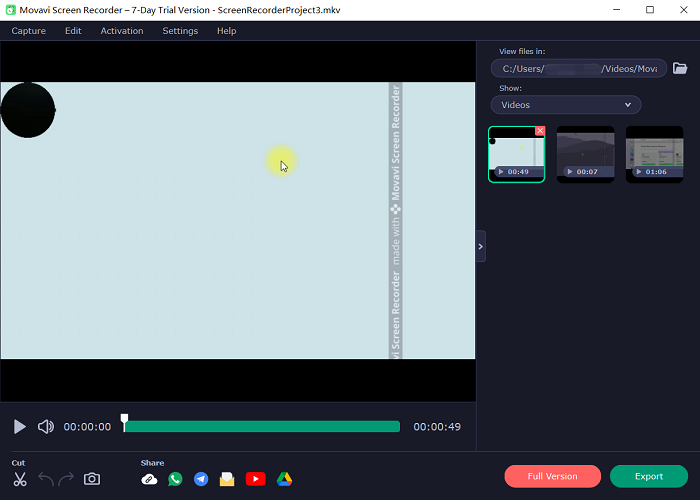Delete the 00:49 video with red X
Viewport: 700px width, 500px height.
coord(540,131)
